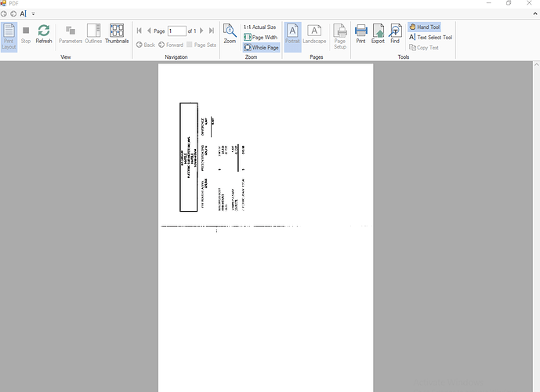Click the PDF application icon in title bar

click(3, 3)
